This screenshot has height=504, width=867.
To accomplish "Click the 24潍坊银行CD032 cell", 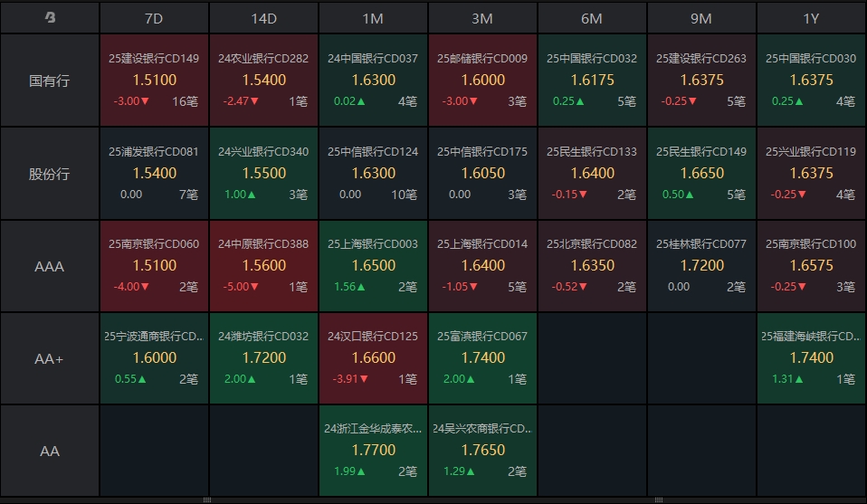I will pos(263,358).
